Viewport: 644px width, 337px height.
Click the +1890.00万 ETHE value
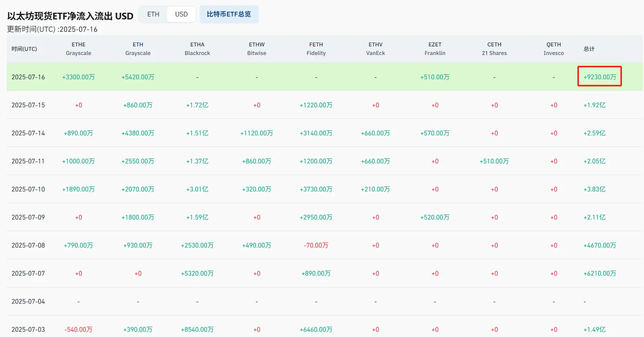pos(79,189)
